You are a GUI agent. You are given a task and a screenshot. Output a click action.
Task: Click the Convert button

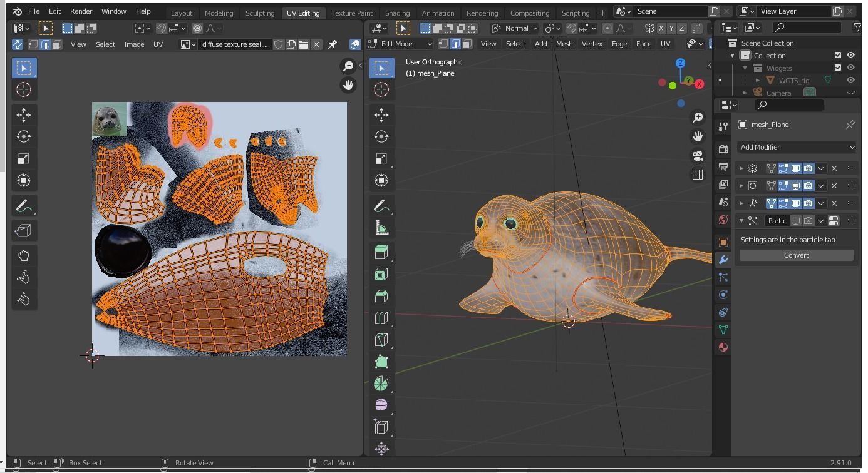click(x=796, y=255)
